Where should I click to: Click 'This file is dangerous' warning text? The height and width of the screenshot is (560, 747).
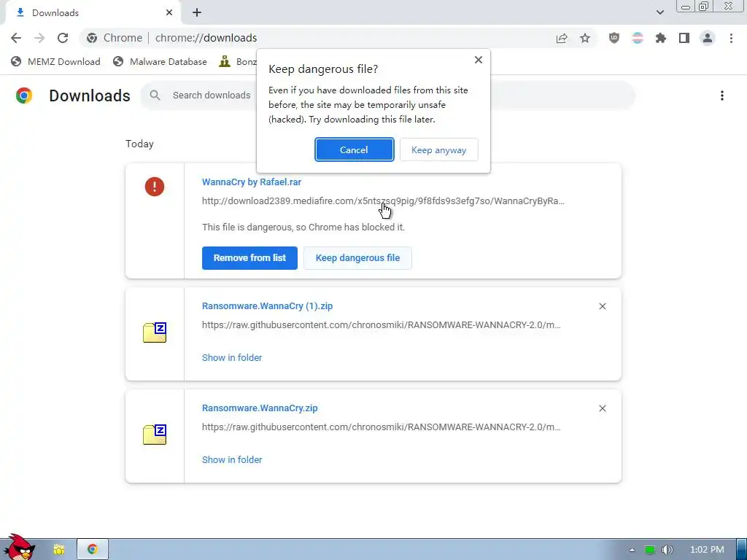click(303, 227)
